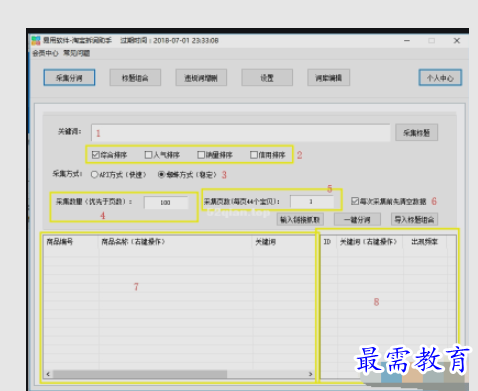This screenshot has width=478, height=391.
Task: Click the 商品编号 column header
Action: click(x=71, y=242)
